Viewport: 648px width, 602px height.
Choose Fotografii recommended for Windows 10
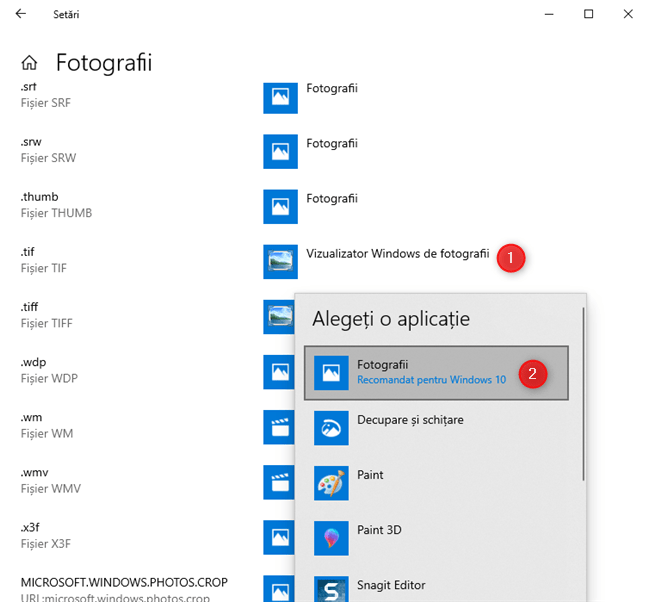coord(436,373)
